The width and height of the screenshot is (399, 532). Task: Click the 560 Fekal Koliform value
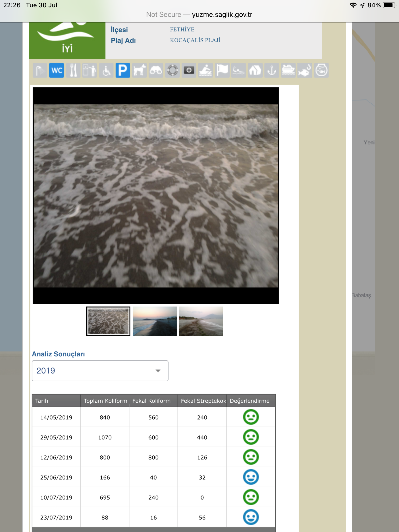(x=154, y=417)
